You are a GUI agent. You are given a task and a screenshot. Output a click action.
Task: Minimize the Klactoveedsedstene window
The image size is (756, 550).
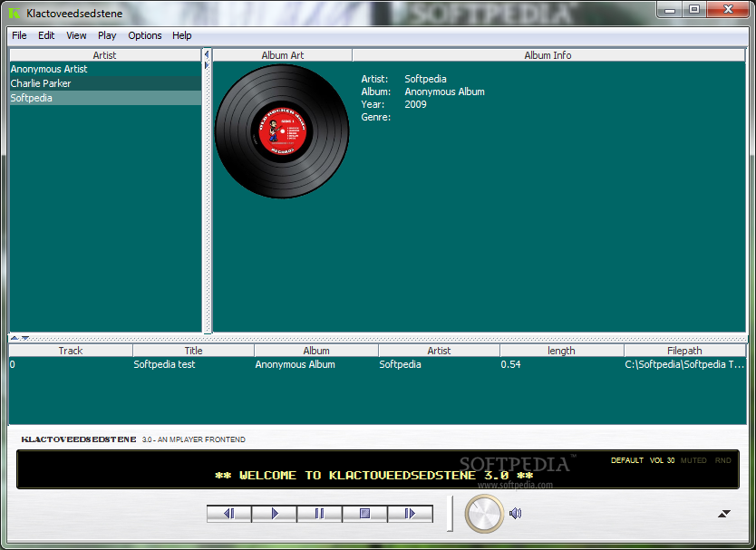pyautogui.click(x=670, y=9)
